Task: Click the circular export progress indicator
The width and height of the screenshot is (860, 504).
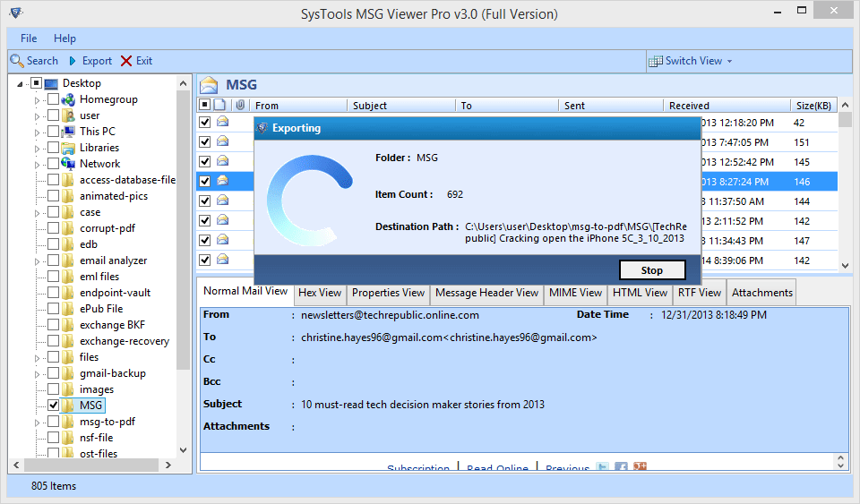Action: 309,201
